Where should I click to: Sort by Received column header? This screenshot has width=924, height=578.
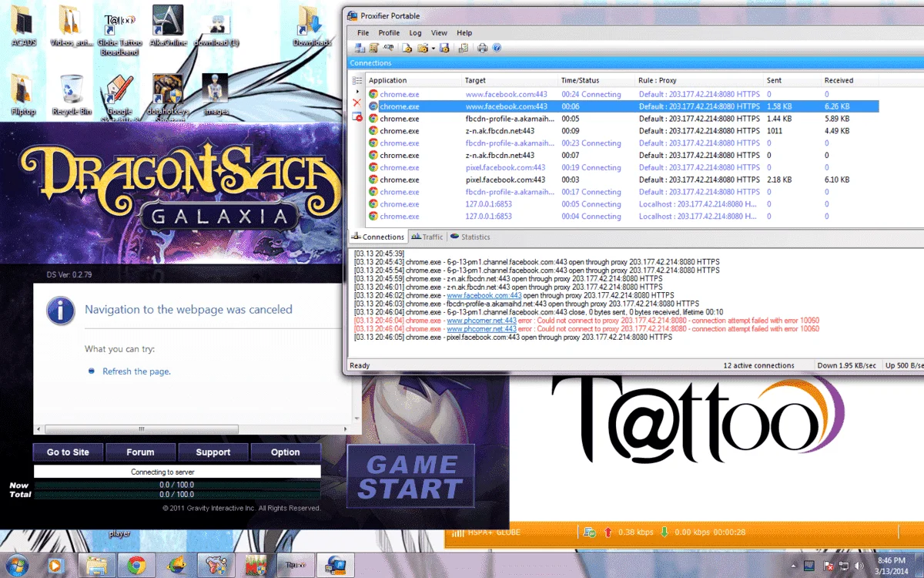[850, 80]
